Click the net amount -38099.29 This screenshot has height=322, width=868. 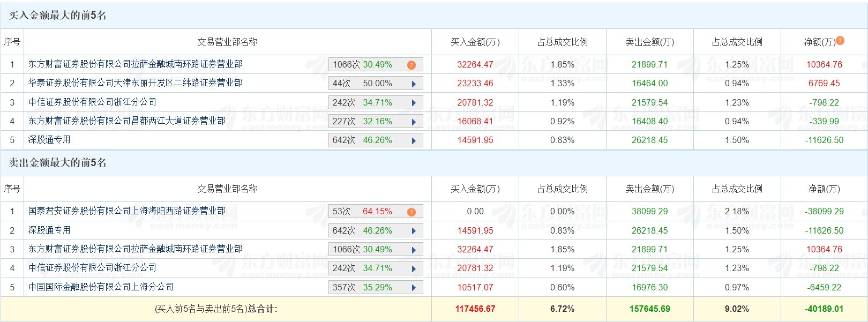825,212
